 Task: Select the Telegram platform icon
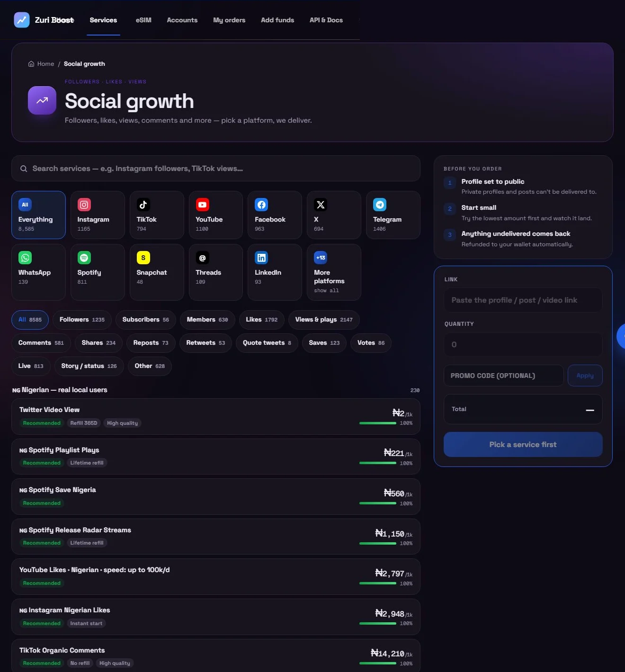(380, 205)
